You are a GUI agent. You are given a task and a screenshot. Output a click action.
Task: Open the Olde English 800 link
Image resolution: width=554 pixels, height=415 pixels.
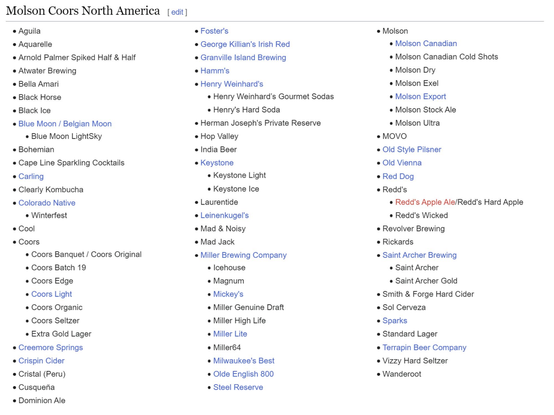(x=243, y=374)
